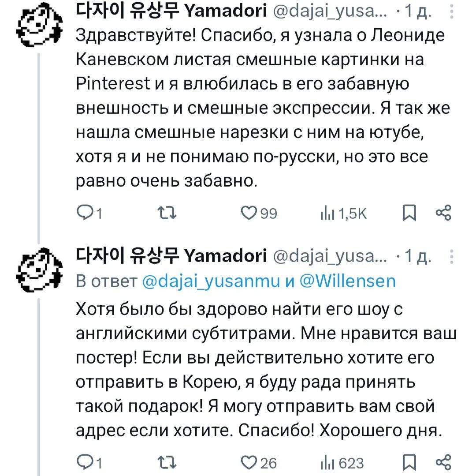
Task: View analytics of the tweet with 623 views
Action: (342, 462)
